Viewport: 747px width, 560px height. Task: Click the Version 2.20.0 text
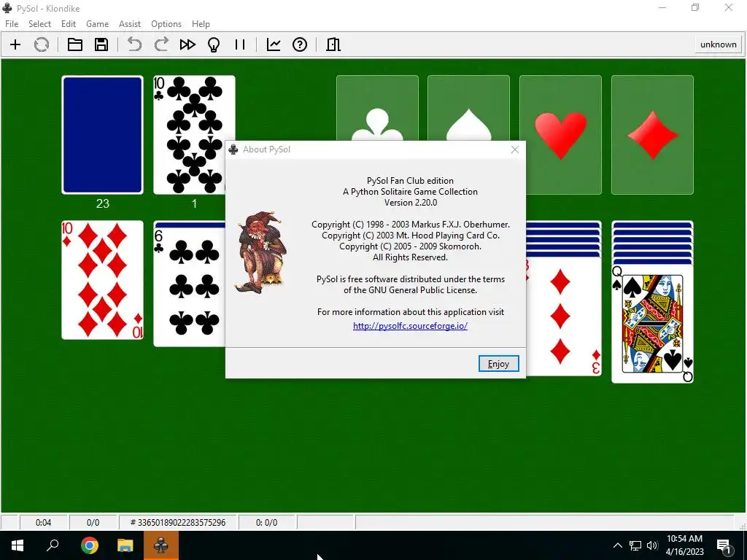pos(411,203)
